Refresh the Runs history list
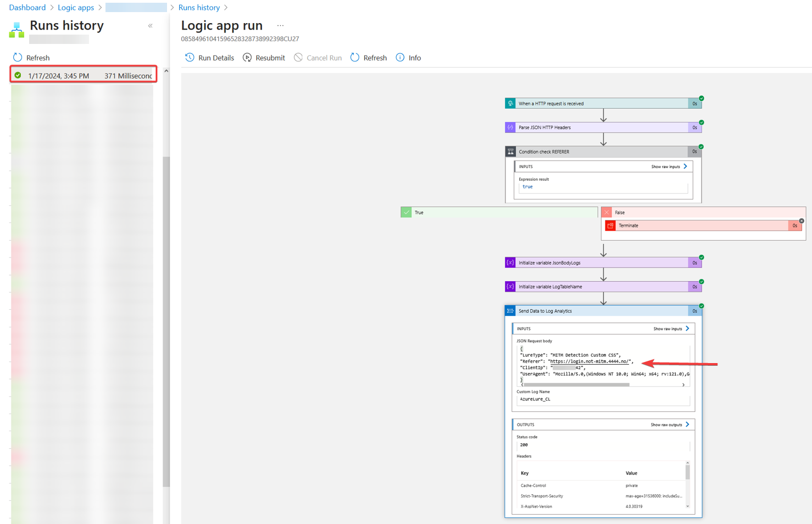The width and height of the screenshot is (812, 524). 31,58
